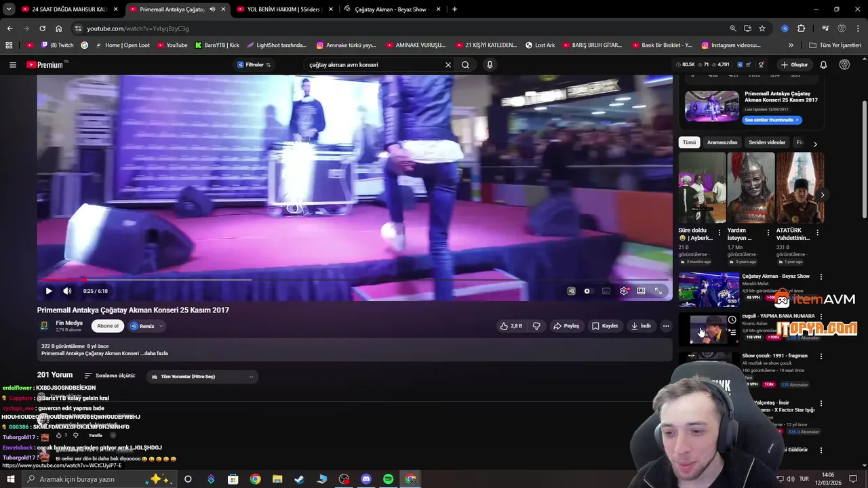
Task: Select the Aramanızdan filter chip
Action: point(722,142)
